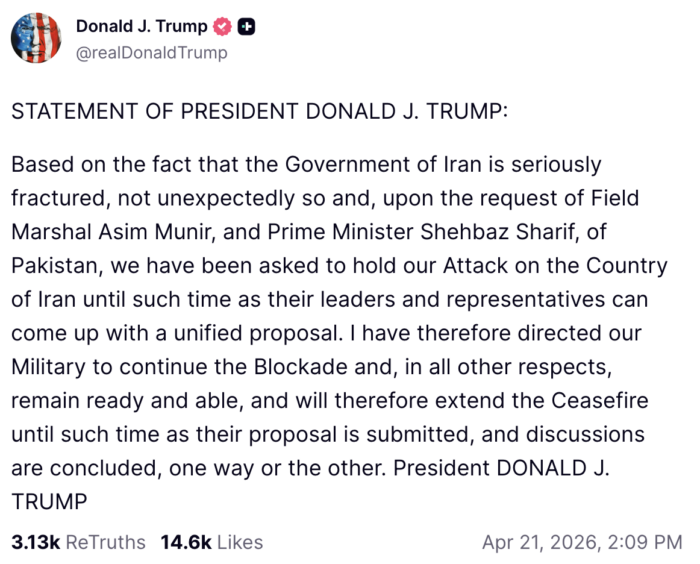Image resolution: width=700 pixels, height=564 pixels.
Task: Click the STATEMENT OF PRESIDENT heading line
Action: pyautogui.click(x=260, y=110)
